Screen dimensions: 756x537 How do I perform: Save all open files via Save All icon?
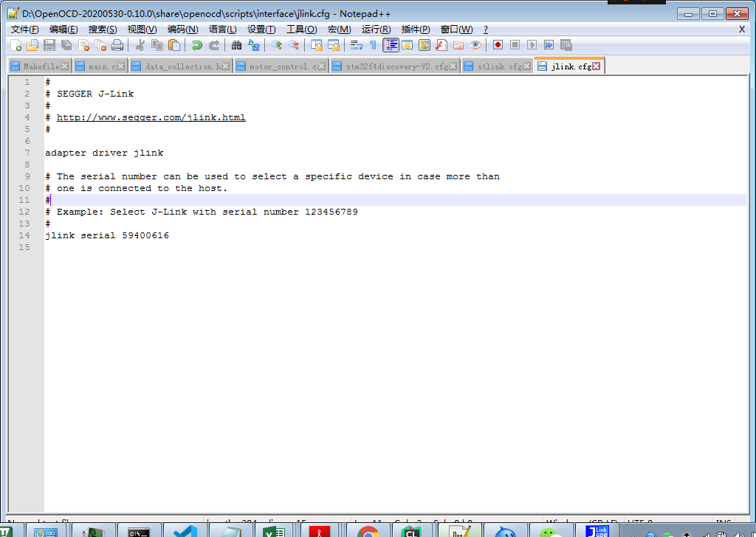pyautogui.click(x=66, y=45)
